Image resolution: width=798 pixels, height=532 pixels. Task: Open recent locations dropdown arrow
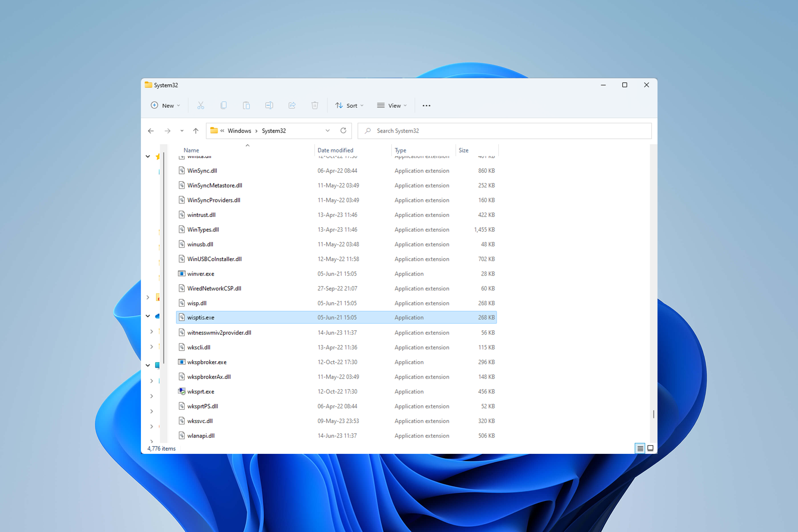(182, 131)
